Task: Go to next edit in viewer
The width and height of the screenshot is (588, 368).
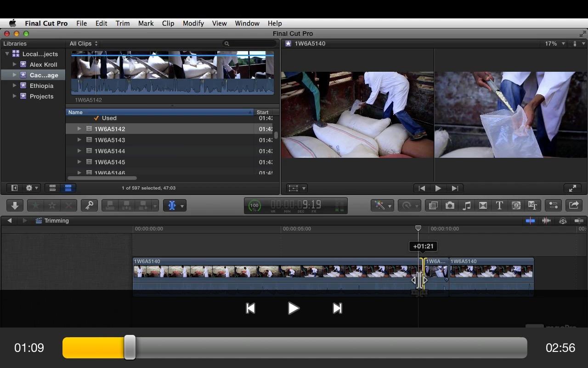Action: (x=455, y=188)
